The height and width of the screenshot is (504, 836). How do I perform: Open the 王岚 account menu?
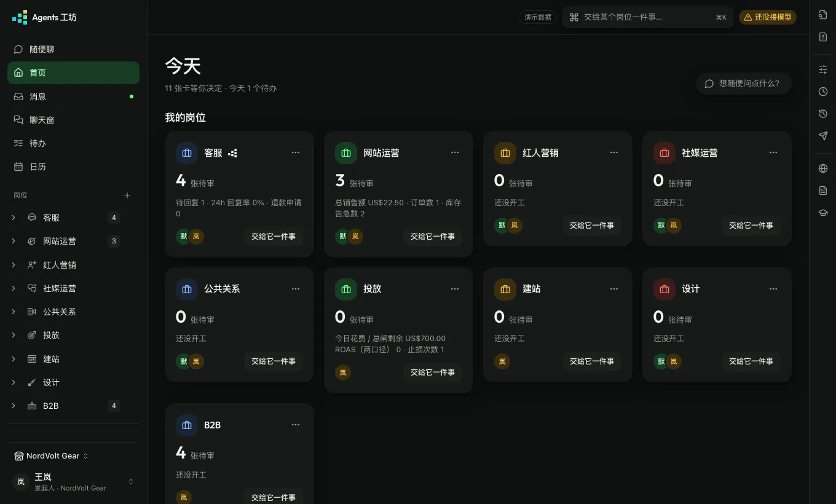[73, 482]
